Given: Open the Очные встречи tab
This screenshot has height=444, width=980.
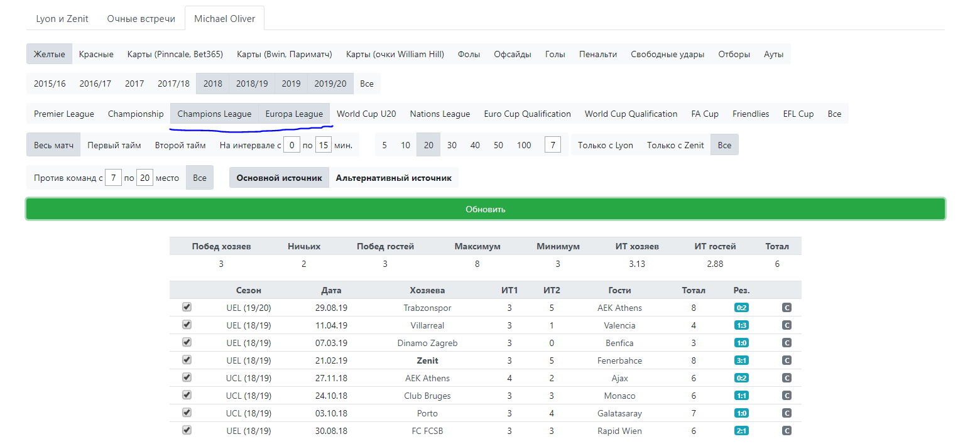Looking at the screenshot, I should 141,18.
